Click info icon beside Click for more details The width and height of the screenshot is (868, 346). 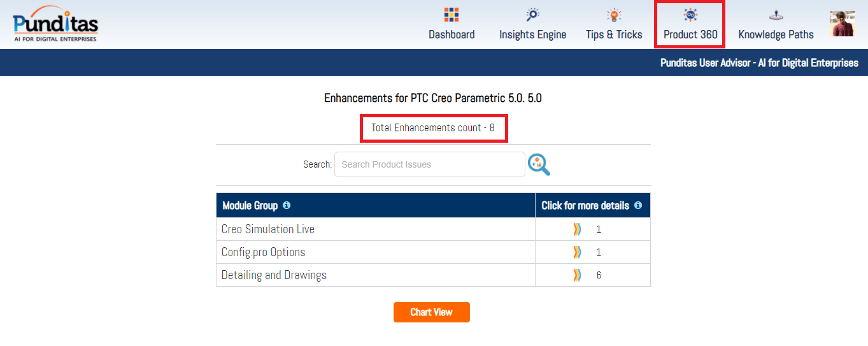pos(638,205)
